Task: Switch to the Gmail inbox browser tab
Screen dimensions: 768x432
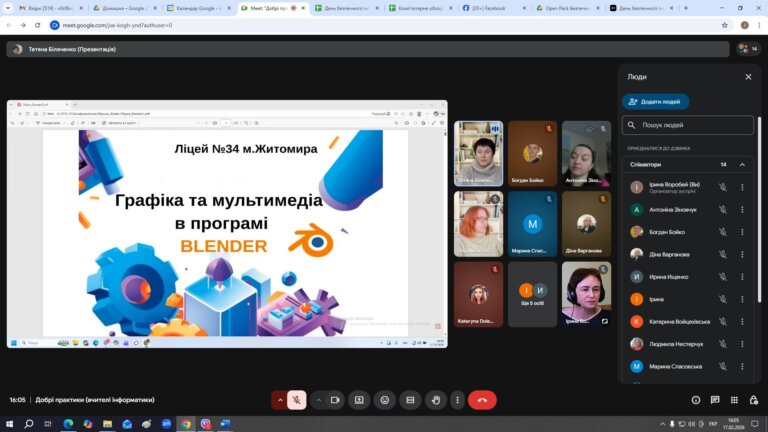Action: click(51, 8)
